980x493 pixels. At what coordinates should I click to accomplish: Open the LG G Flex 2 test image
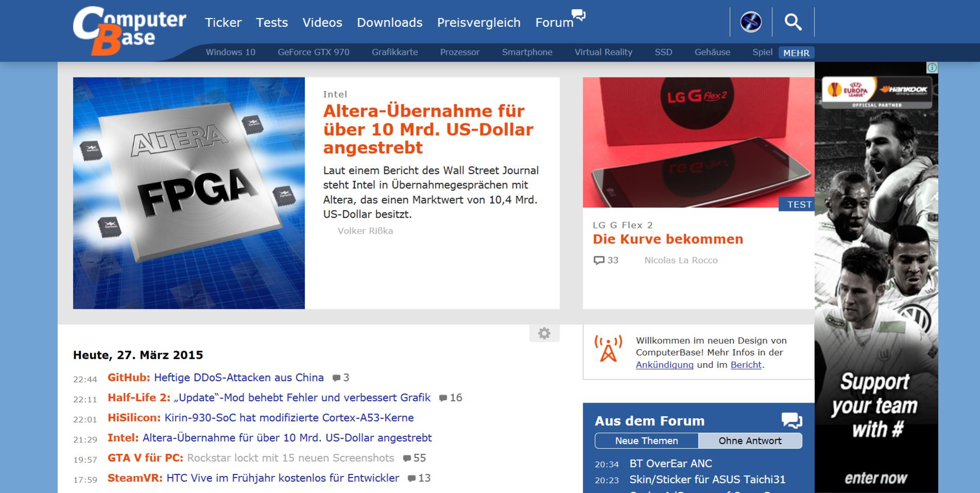(698, 142)
